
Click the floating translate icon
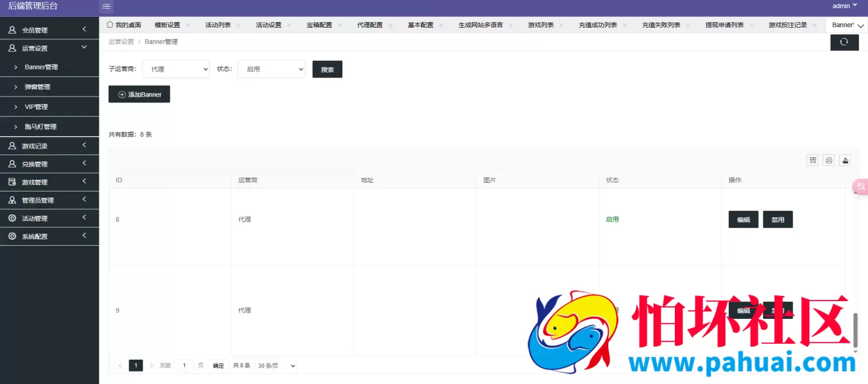click(x=860, y=187)
